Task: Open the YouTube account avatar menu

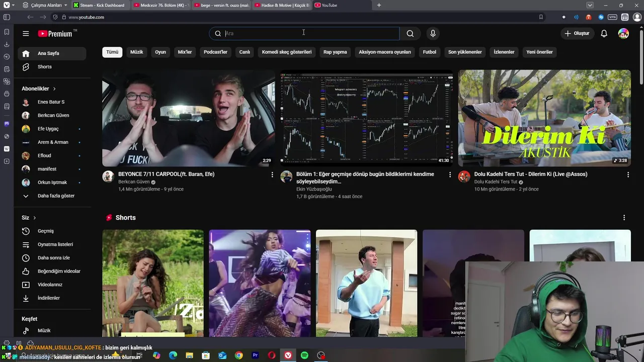Action: click(x=623, y=34)
